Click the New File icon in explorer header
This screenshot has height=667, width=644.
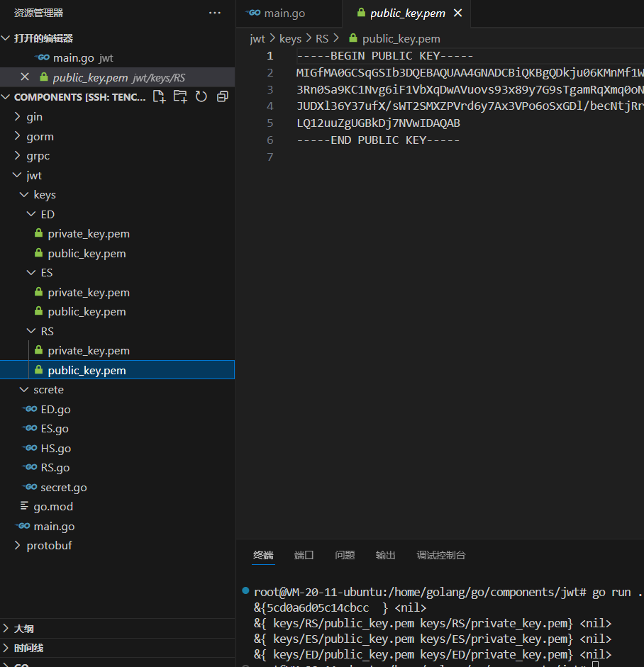[160, 96]
